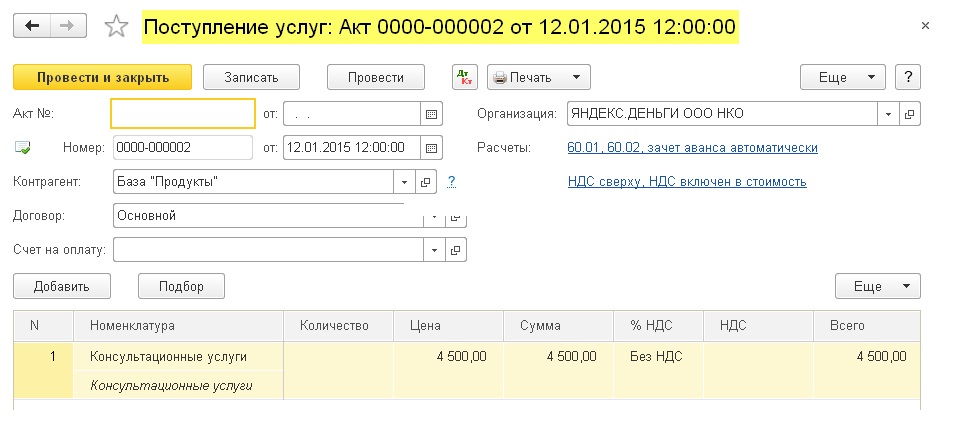This screenshot has height=429, width=954.
Task: Click the N column header
Action: coord(43,326)
